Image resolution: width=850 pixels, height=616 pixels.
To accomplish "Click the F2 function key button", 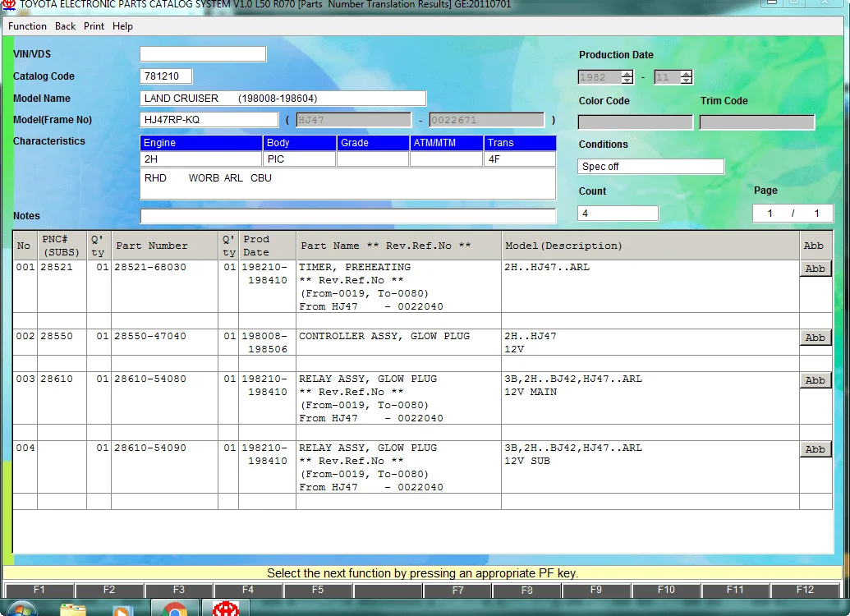I will tap(109, 590).
